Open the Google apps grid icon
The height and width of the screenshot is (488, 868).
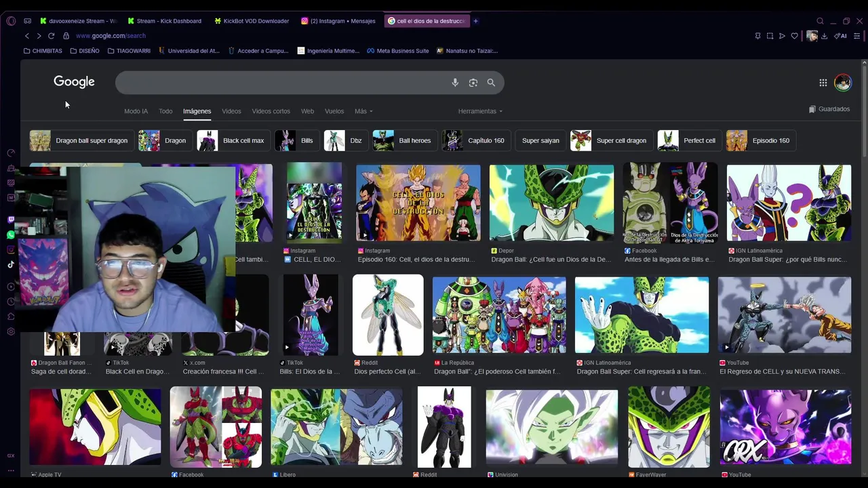(x=823, y=83)
